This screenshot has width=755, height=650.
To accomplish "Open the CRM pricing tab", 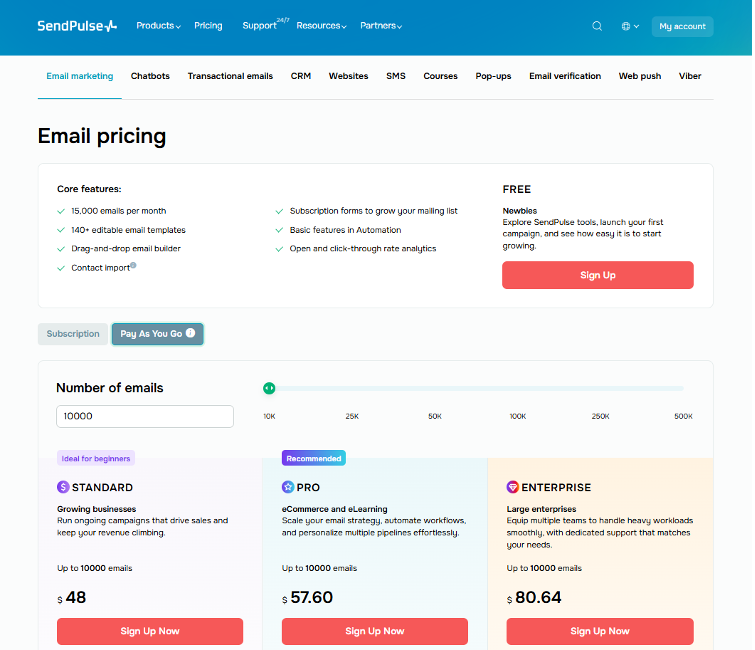I will [x=301, y=76].
